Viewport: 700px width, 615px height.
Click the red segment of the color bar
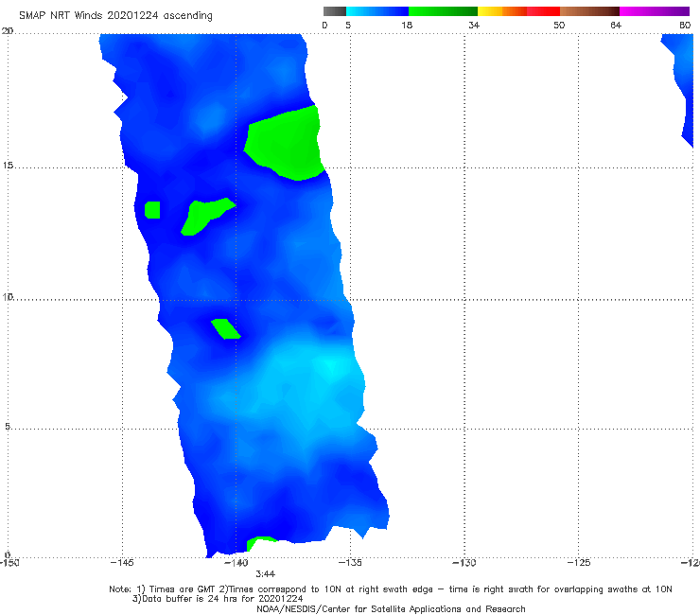click(x=543, y=11)
